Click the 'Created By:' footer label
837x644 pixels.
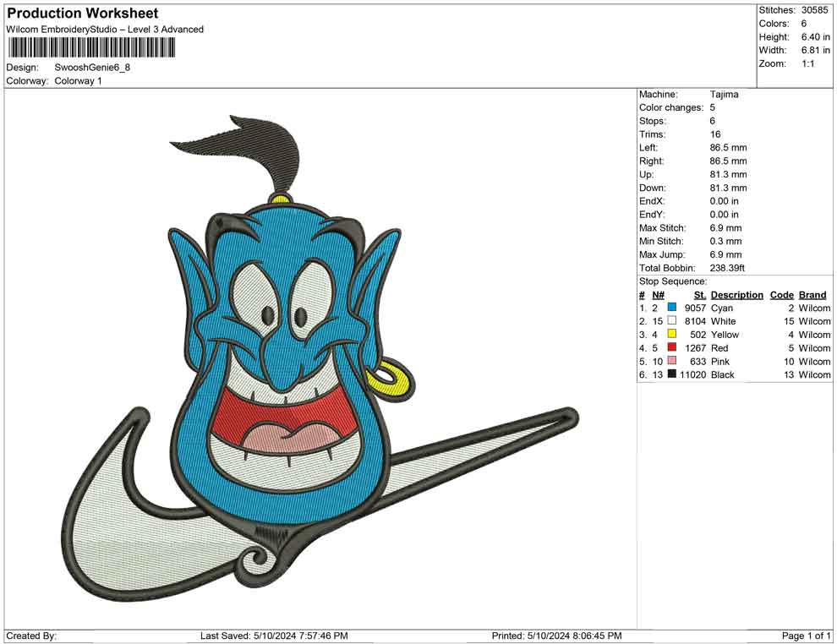pos(31,636)
